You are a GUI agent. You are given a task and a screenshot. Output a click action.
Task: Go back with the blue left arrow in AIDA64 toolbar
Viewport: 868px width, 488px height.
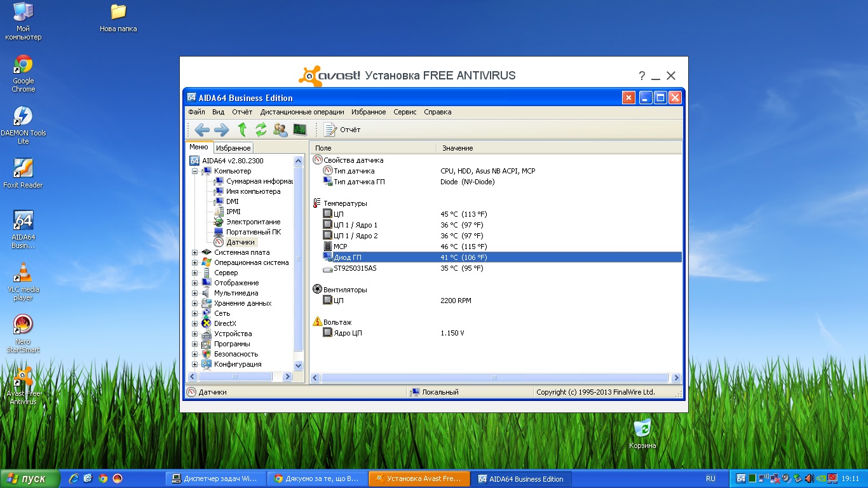point(202,130)
